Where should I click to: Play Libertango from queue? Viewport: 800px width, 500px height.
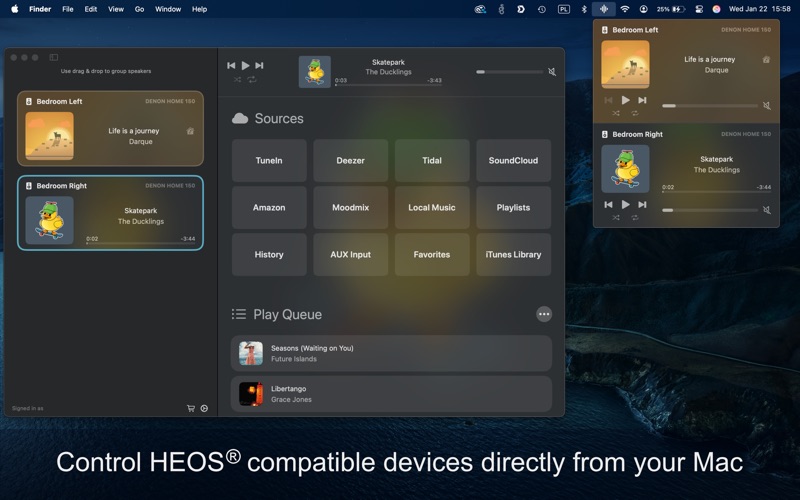[391, 394]
